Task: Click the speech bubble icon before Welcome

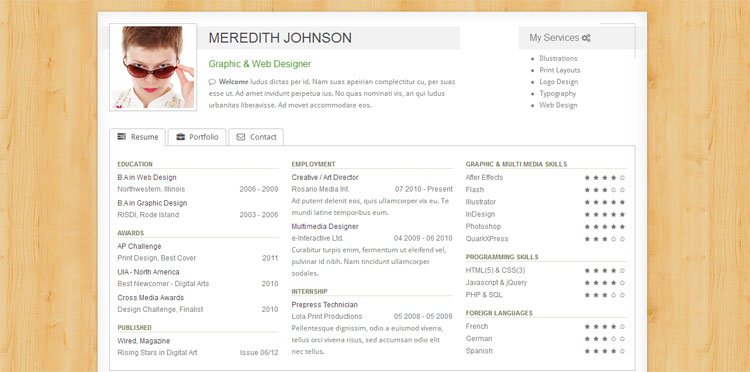Action: (212, 82)
